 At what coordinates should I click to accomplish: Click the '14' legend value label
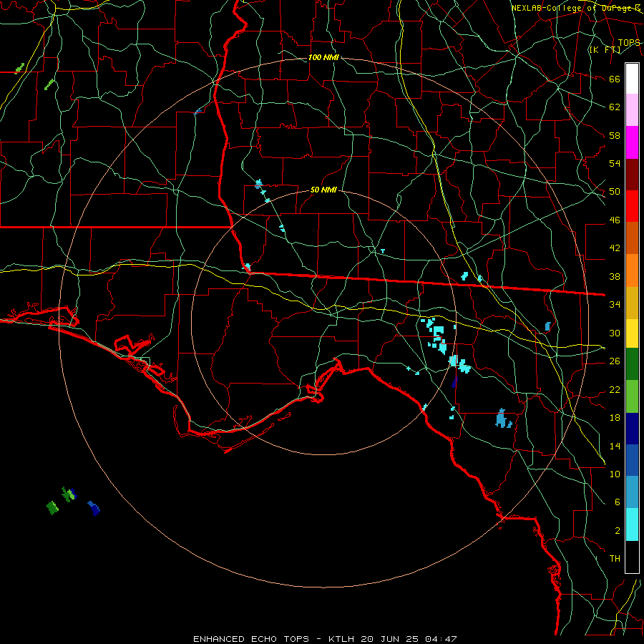[x=615, y=446]
